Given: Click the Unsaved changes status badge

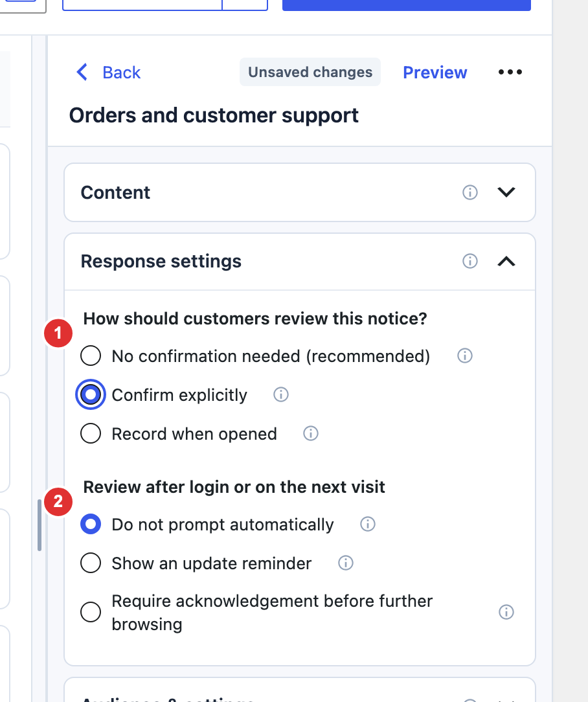Looking at the screenshot, I should coord(310,72).
